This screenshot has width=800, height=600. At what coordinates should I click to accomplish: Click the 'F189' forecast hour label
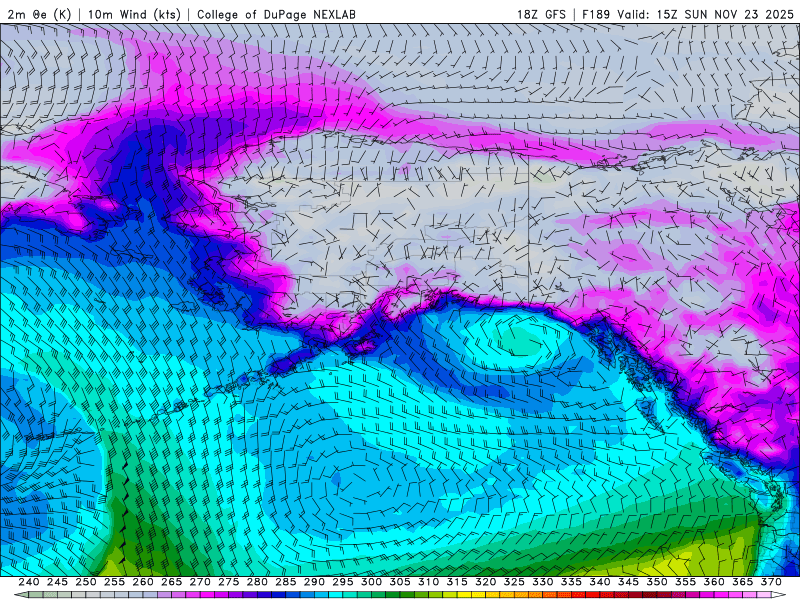[x=596, y=14]
